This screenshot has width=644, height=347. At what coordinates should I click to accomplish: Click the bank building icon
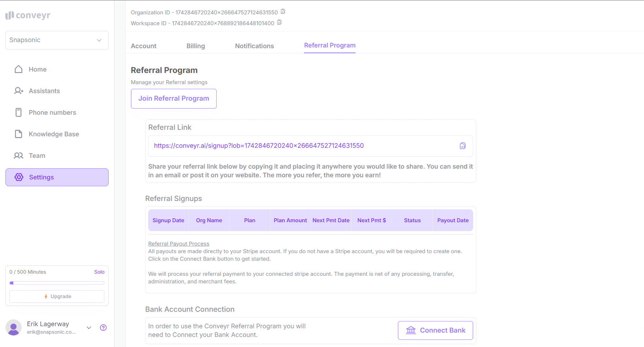click(411, 330)
